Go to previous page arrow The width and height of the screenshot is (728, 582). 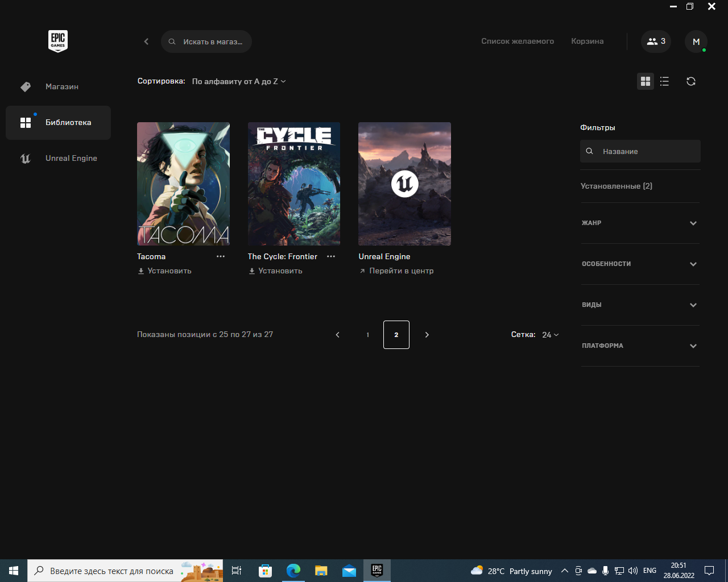338,335
